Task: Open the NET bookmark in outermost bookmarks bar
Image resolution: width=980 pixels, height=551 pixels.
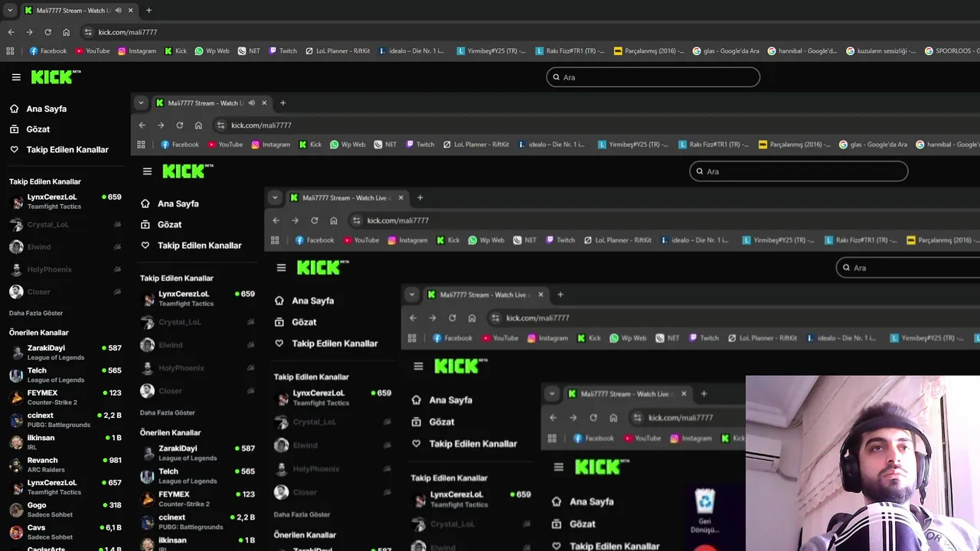Action: pyautogui.click(x=249, y=51)
